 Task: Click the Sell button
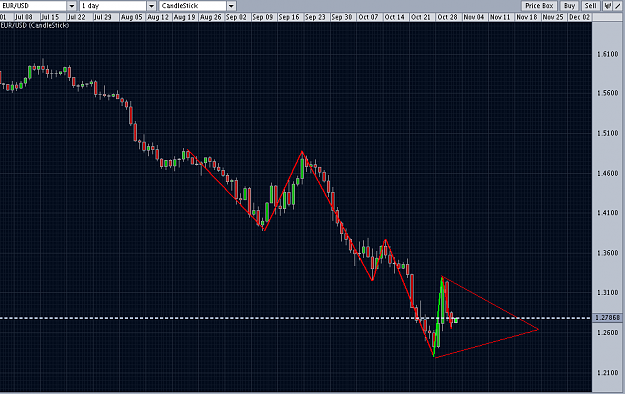tap(590, 6)
